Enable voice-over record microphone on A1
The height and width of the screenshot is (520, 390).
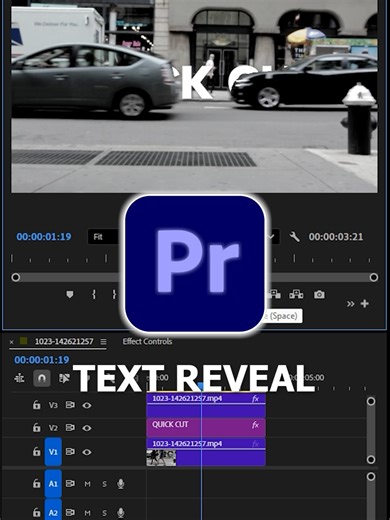[x=121, y=484]
